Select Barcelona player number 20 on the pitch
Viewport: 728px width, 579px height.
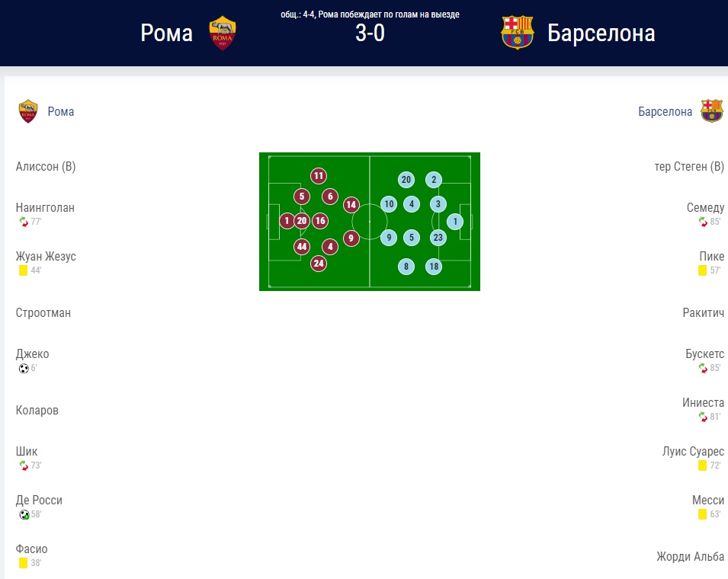tap(406, 180)
